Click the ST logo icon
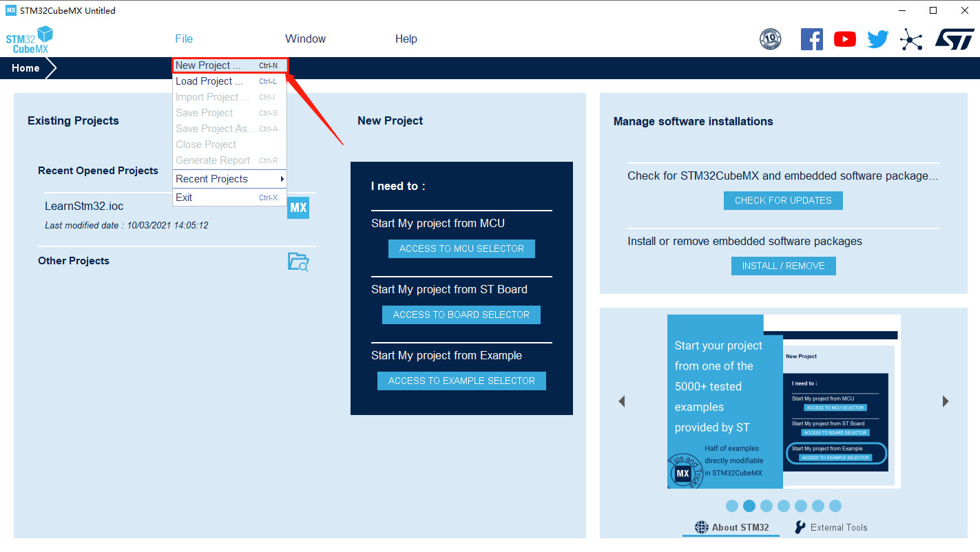This screenshot has height=552, width=980. click(x=955, y=39)
